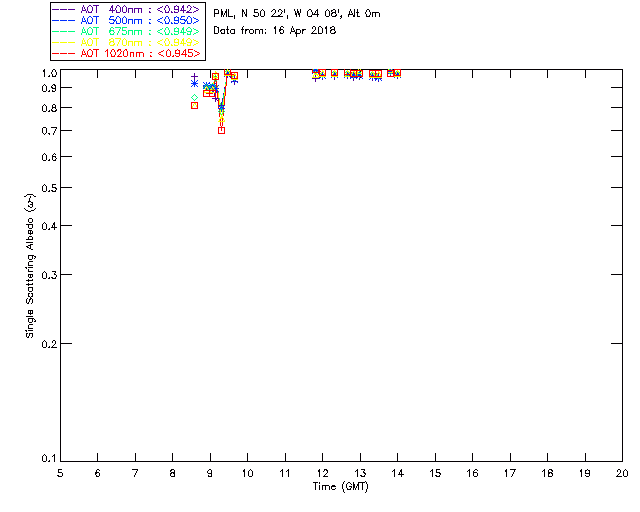
Task: Select the 'Data from: 16 Apr 2018' text
Action: pos(275,31)
